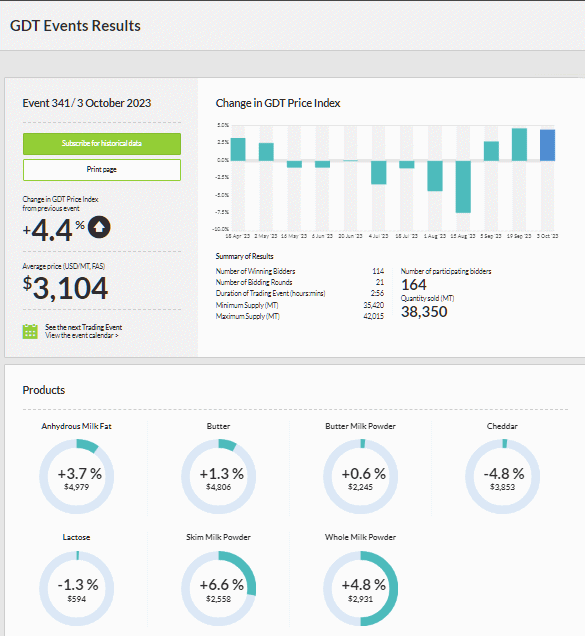Open the Butter Milk Powder donut chart

[361, 476]
